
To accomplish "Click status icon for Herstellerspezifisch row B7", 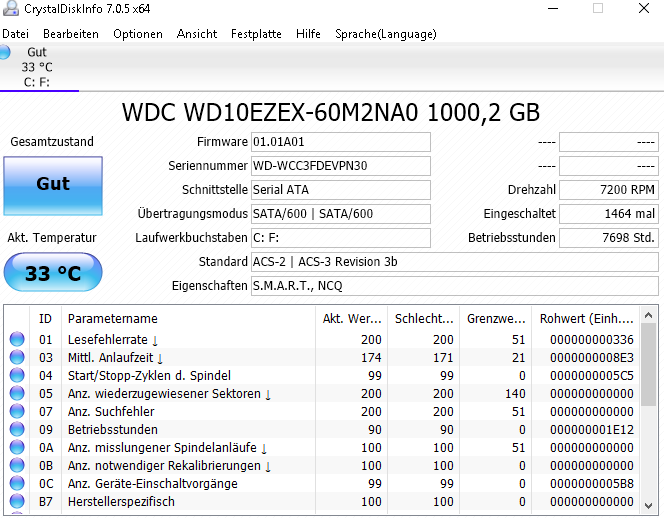I will coord(17,501).
